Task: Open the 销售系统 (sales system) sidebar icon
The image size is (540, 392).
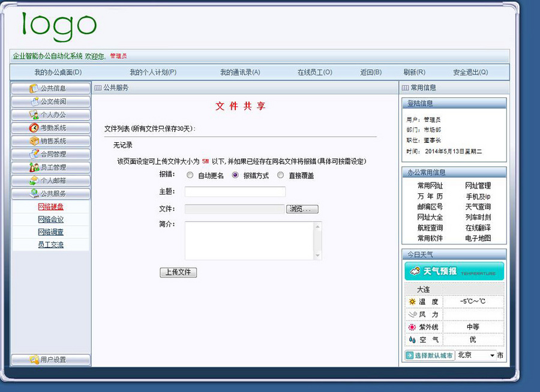Action: coord(50,141)
